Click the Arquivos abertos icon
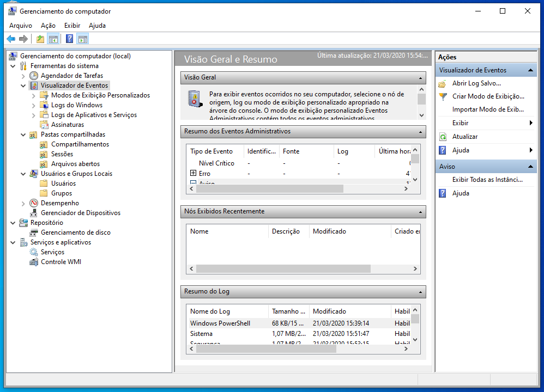This screenshot has width=544, height=392. tap(44, 164)
